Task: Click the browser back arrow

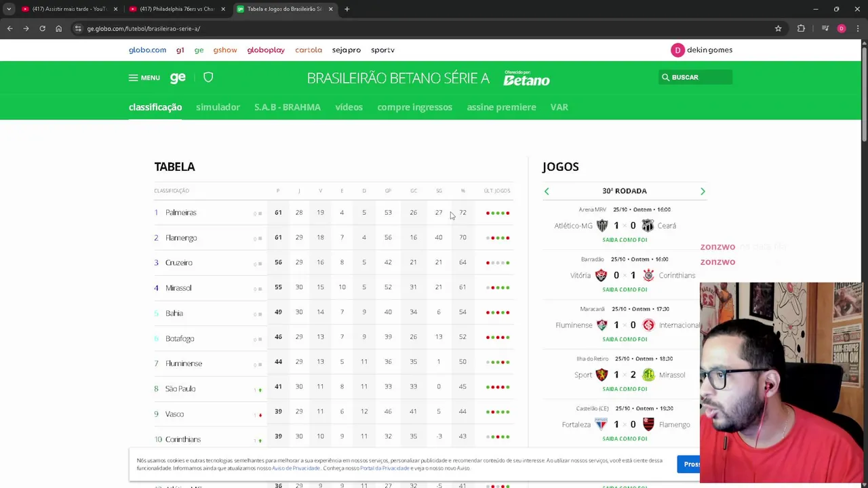Action: 9,28
